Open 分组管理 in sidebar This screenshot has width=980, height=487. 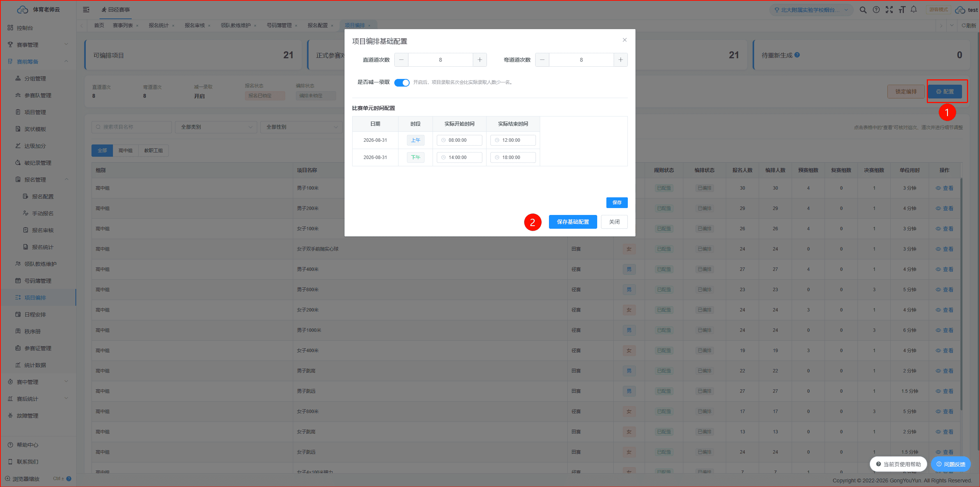click(x=38, y=79)
